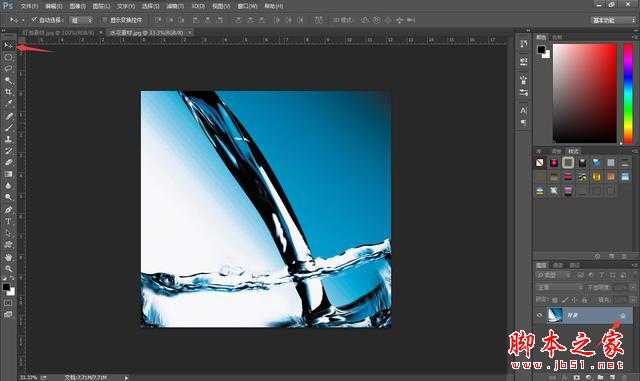
Task: Click the lock icon on Background layer
Action: [622, 316]
